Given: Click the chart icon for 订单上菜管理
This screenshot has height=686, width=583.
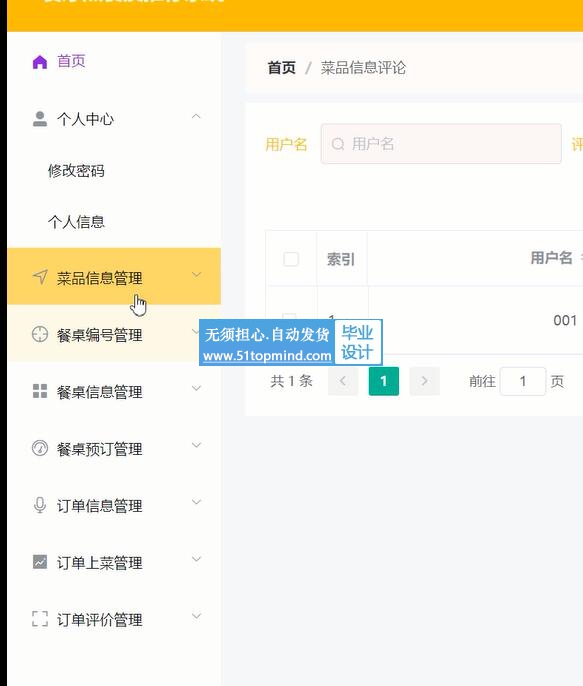Looking at the screenshot, I should coord(40,561).
